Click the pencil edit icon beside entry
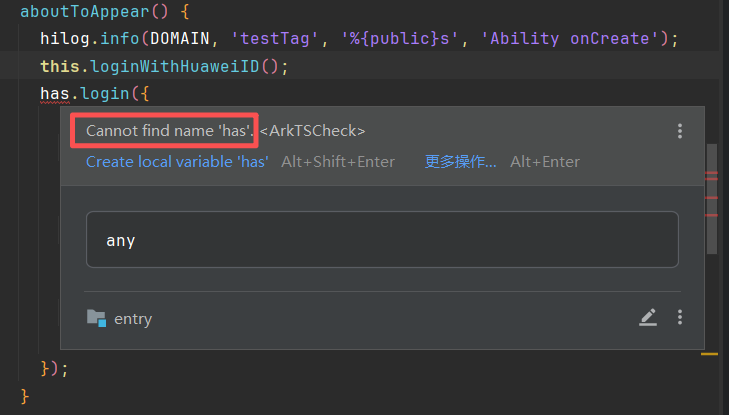The image size is (729, 415). click(648, 317)
